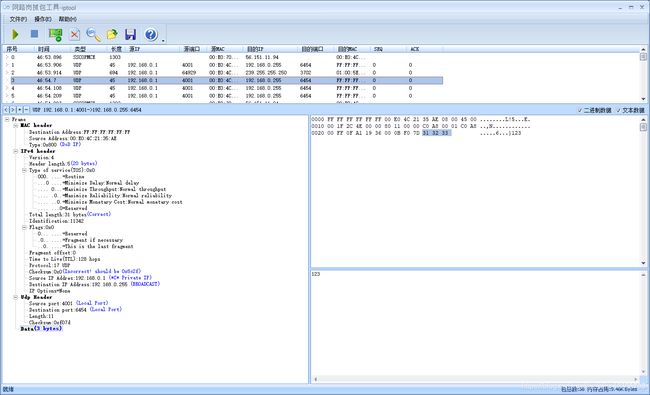Save packets with floppy disk icon
650x395 pixels.
coord(131,34)
